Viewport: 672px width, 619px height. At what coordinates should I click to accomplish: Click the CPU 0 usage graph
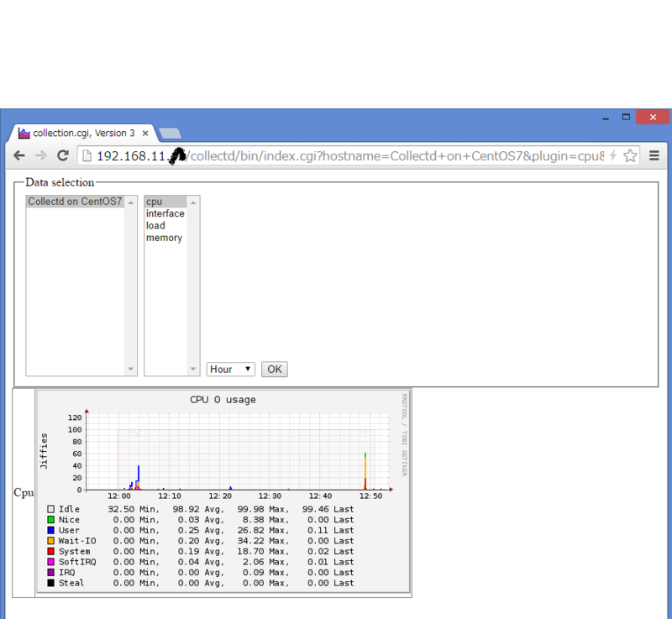coord(223,490)
